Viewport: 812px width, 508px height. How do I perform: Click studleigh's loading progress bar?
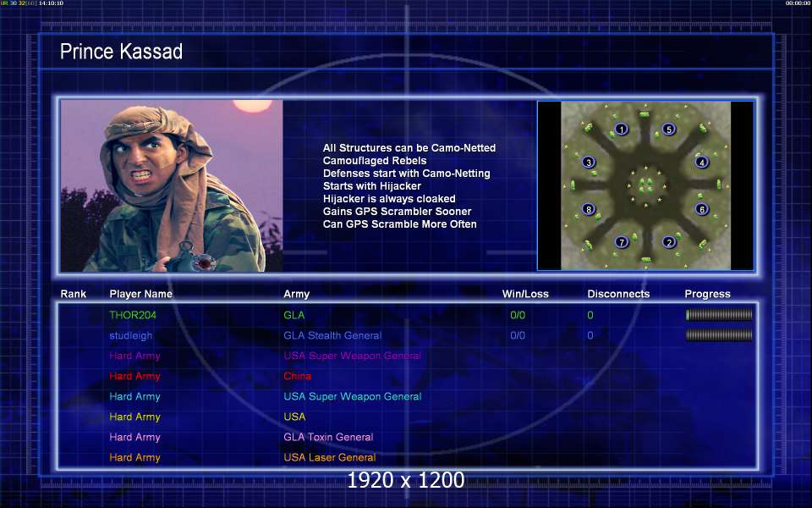(x=719, y=335)
